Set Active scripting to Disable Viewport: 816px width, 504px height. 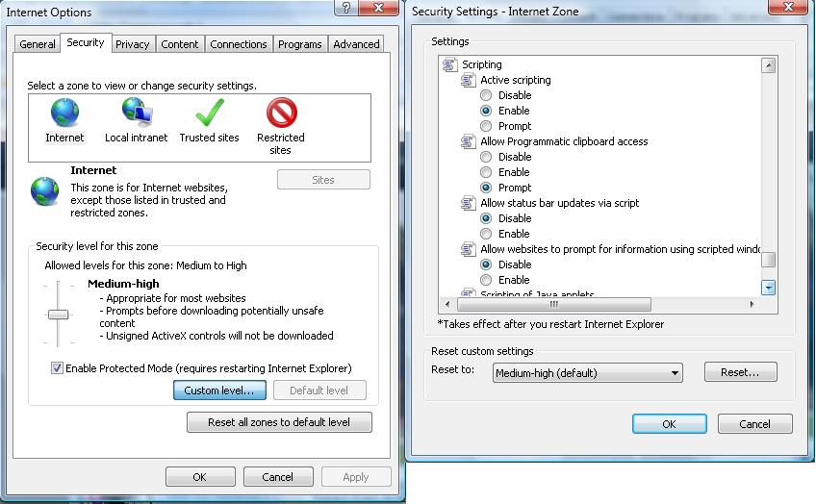pyautogui.click(x=486, y=95)
